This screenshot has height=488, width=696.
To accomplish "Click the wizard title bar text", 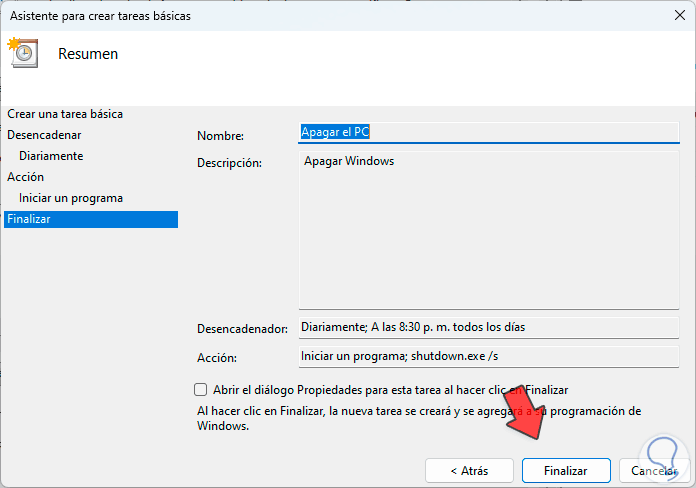I will click(x=98, y=16).
